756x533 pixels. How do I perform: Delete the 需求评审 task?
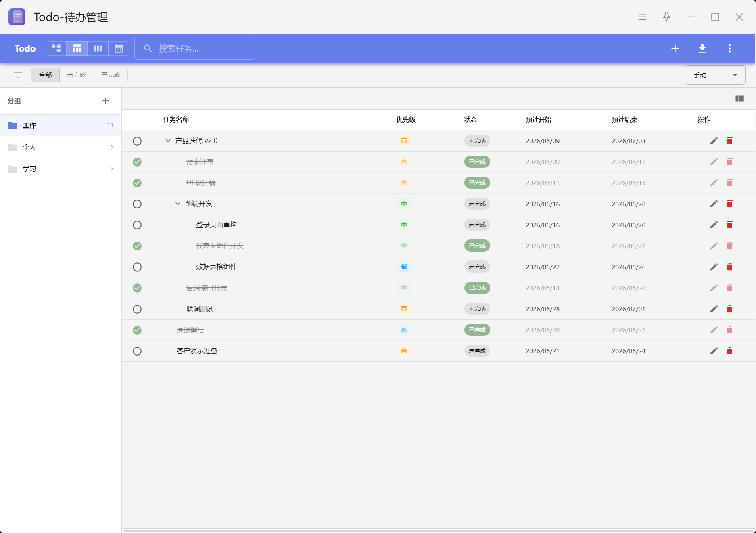[730, 162]
